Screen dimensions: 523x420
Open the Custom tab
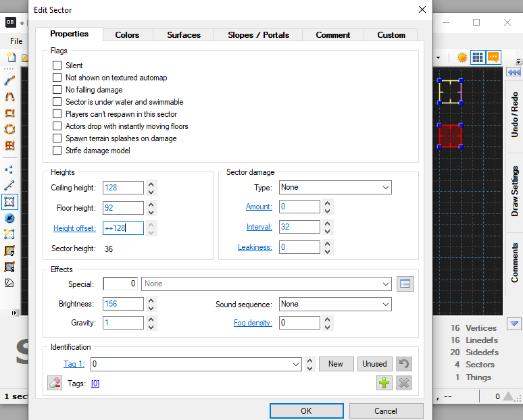tap(391, 35)
